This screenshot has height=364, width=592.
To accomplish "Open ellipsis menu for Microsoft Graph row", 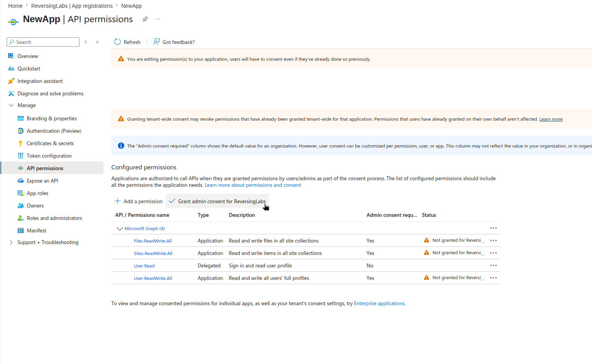I will click(494, 228).
